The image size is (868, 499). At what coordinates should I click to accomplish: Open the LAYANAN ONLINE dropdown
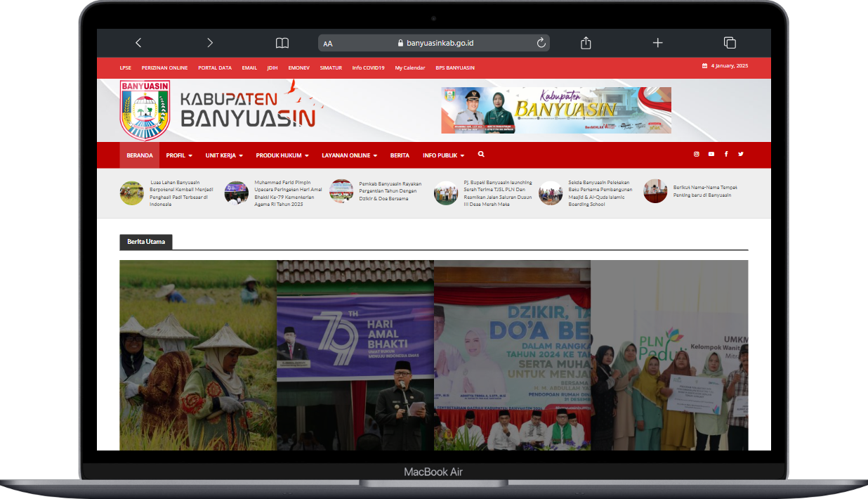(350, 155)
